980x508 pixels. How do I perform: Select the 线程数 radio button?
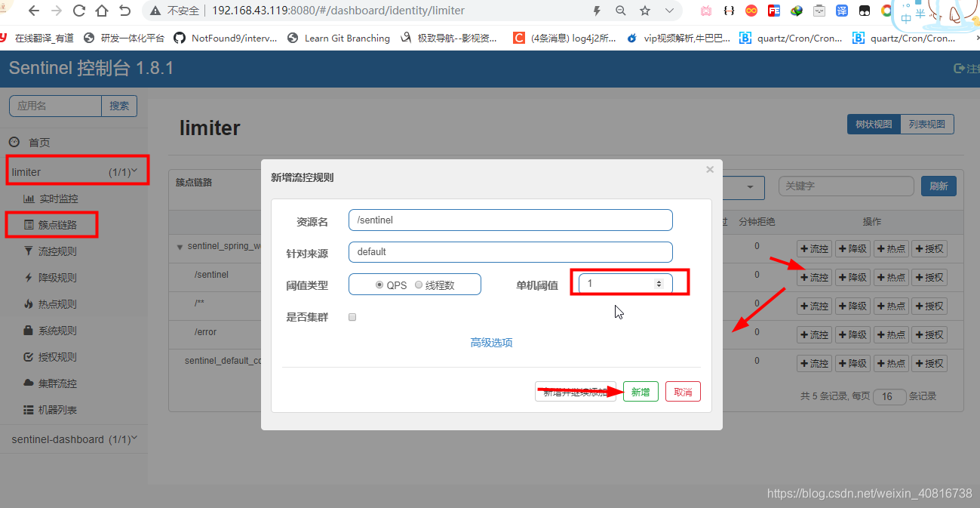coord(419,284)
